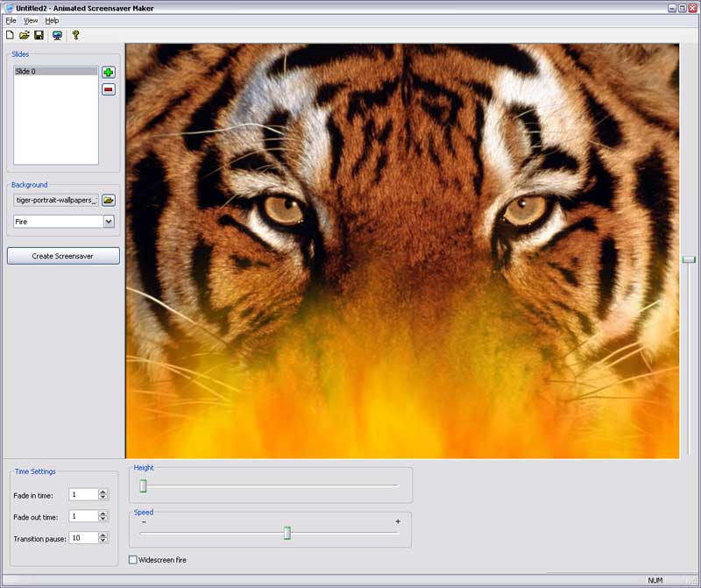Click the New file toolbar icon
Image resolution: width=701 pixels, height=588 pixels.
[10, 35]
